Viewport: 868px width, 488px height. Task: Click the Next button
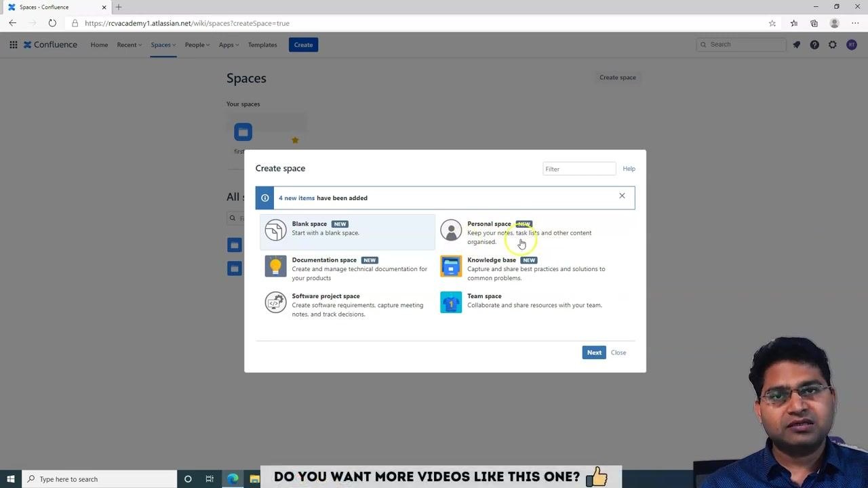594,352
